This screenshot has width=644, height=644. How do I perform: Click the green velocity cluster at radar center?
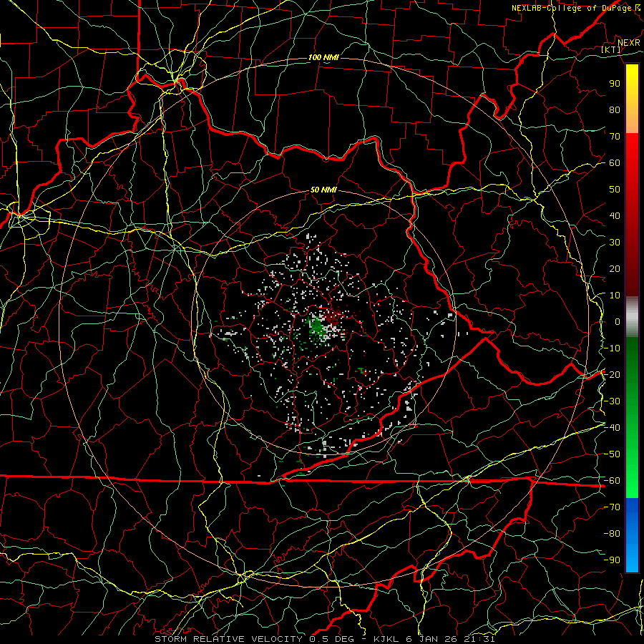click(316, 326)
